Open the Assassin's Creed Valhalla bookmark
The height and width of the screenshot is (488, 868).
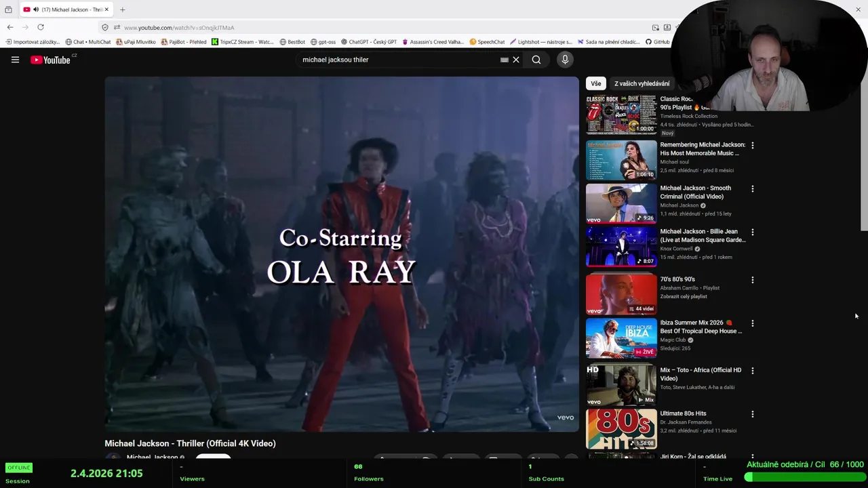(433, 42)
